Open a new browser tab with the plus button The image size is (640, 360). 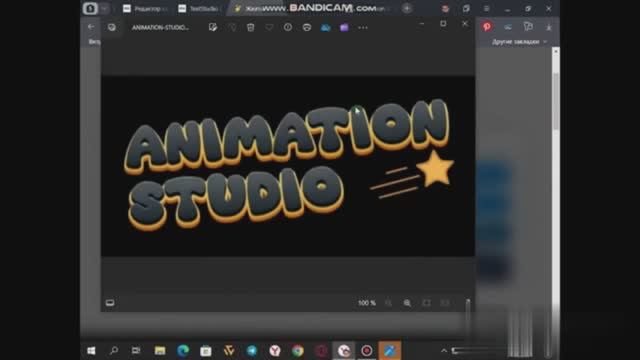[407, 8]
